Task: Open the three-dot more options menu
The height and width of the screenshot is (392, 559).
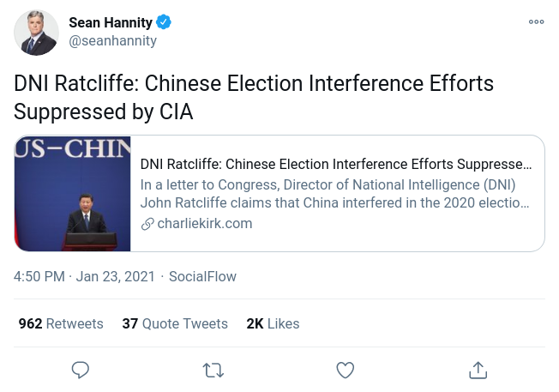Action: point(536,22)
